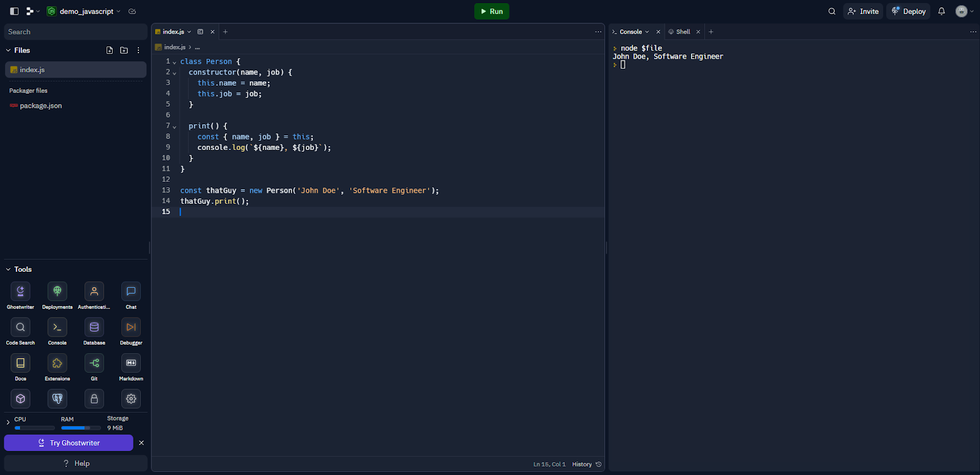Click the new file icon in Files

[x=110, y=50]
